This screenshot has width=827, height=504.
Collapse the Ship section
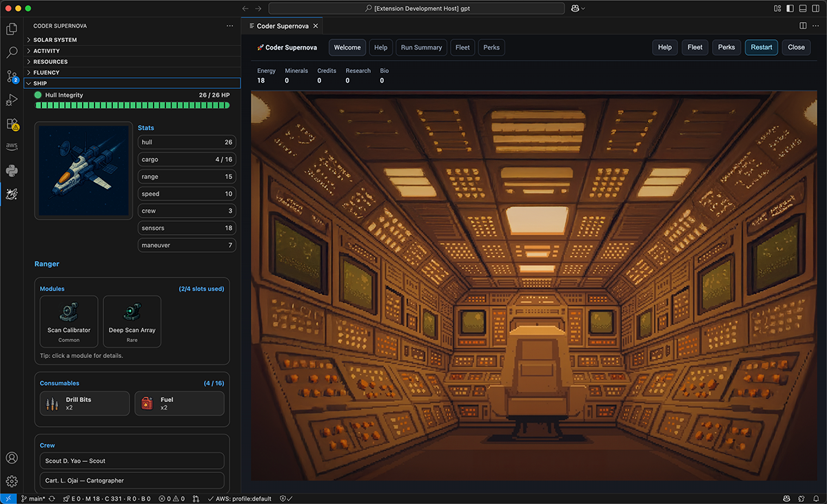tap(132, 83)
